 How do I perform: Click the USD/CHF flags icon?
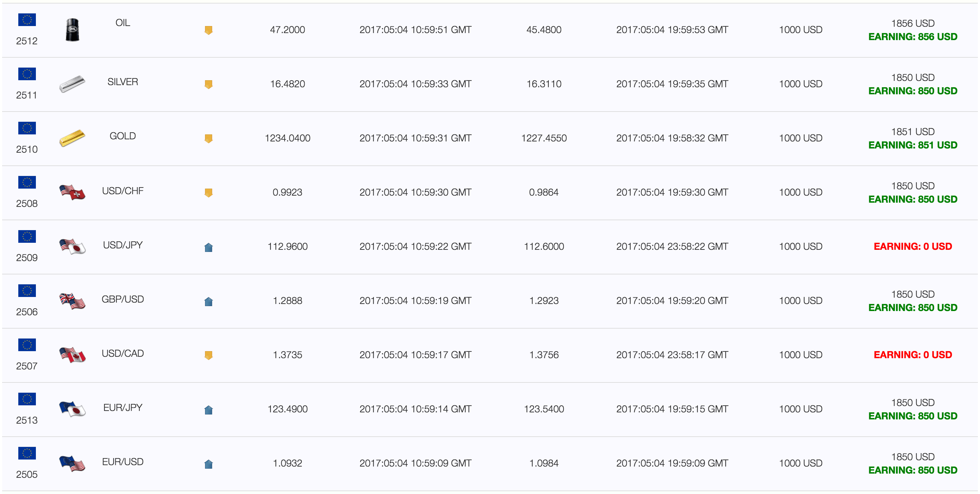[x=72, y=192]
